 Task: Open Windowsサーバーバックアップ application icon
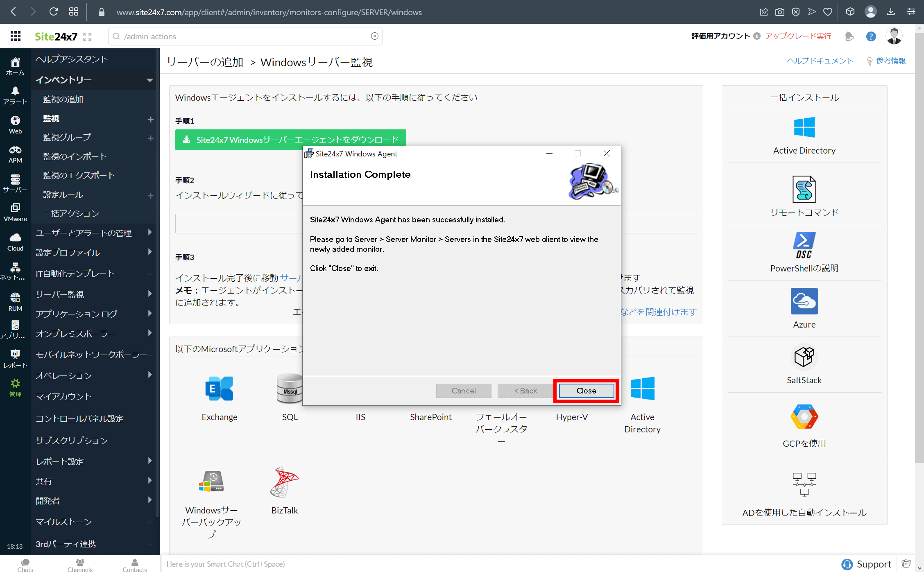[211, 482]
